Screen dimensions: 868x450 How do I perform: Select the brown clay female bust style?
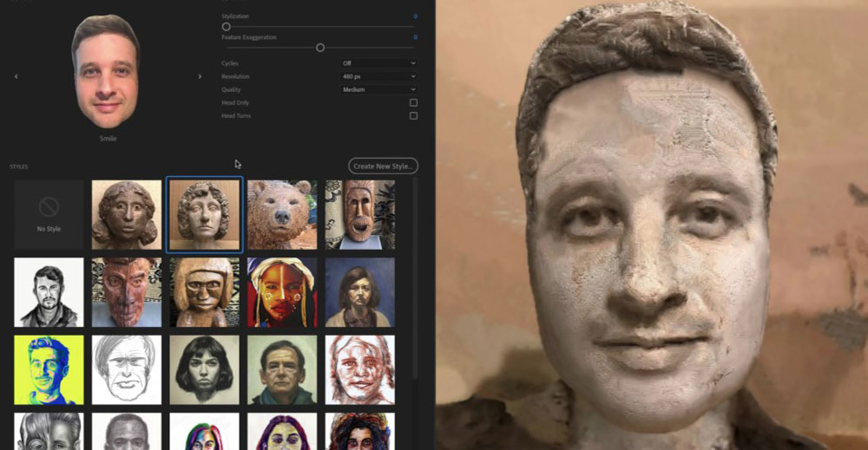point(127,214)
